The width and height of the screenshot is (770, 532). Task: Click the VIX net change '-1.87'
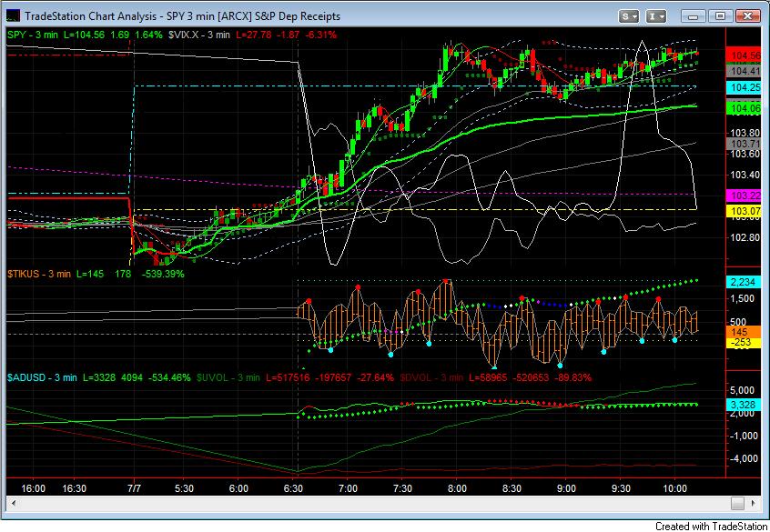pos(289,35)
